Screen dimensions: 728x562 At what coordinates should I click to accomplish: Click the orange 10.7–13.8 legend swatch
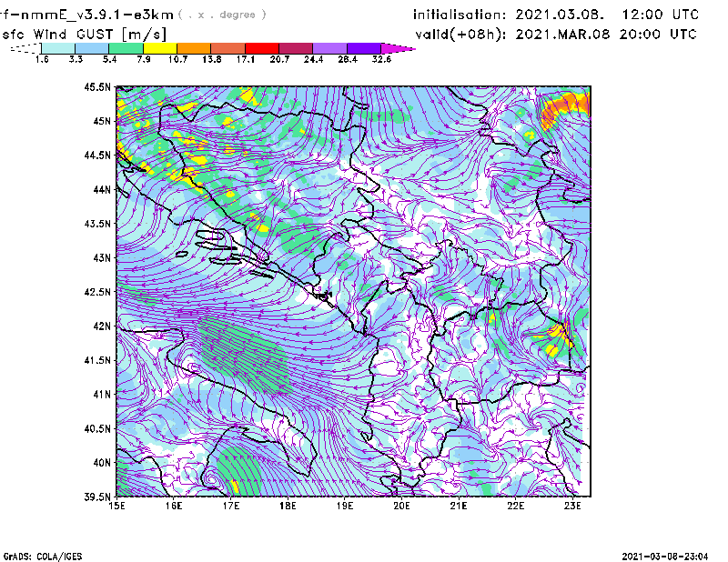(x=194, y=48)
